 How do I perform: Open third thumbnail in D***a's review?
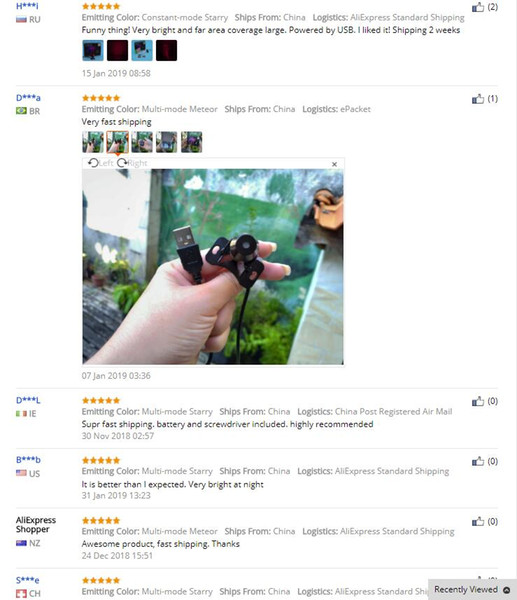click(x=142, y=142)
